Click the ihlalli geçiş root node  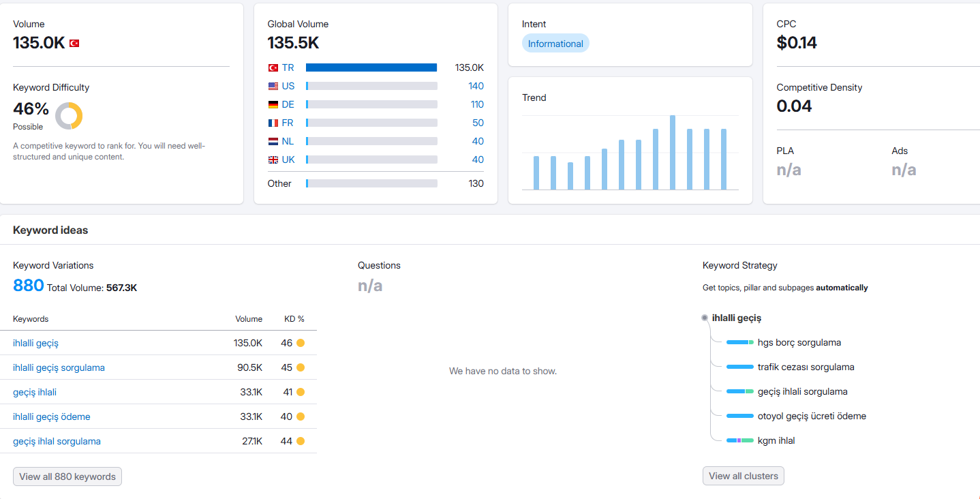point(737,318)
